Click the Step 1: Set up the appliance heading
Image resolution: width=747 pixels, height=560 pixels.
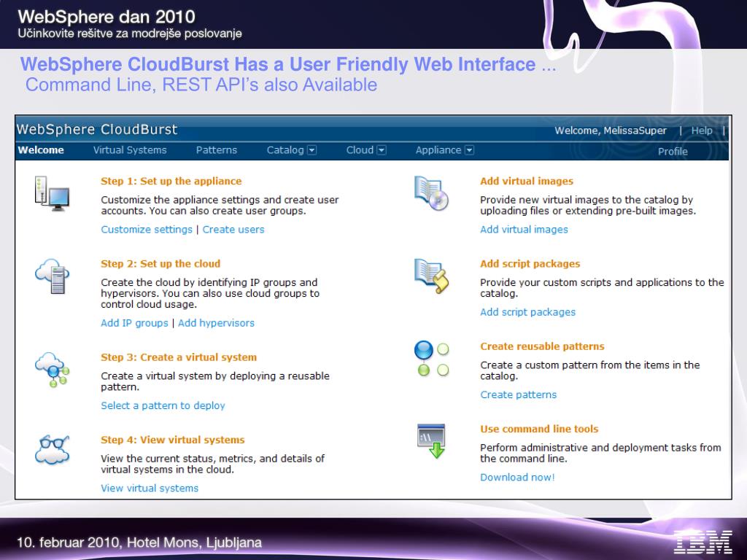pyautogui.click(x=171, y=181)
